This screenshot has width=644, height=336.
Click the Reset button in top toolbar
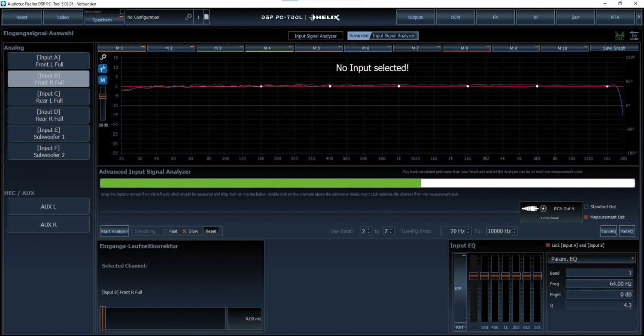point(22,17)
